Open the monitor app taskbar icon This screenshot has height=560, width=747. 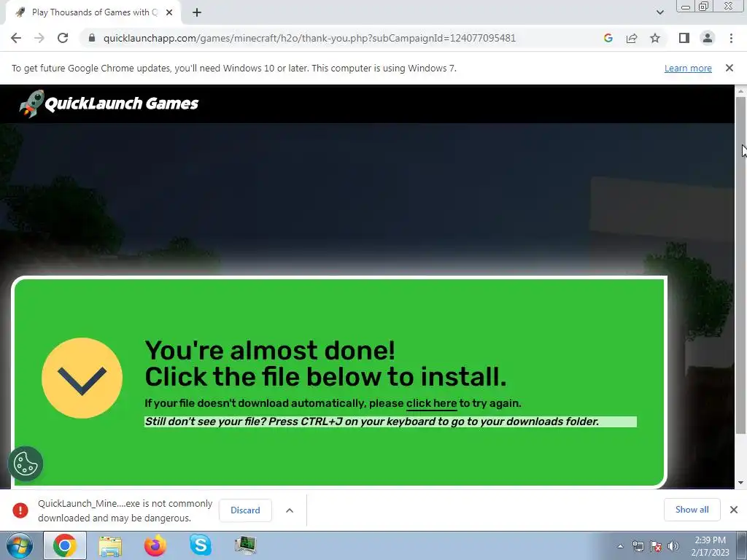[246, 545]
